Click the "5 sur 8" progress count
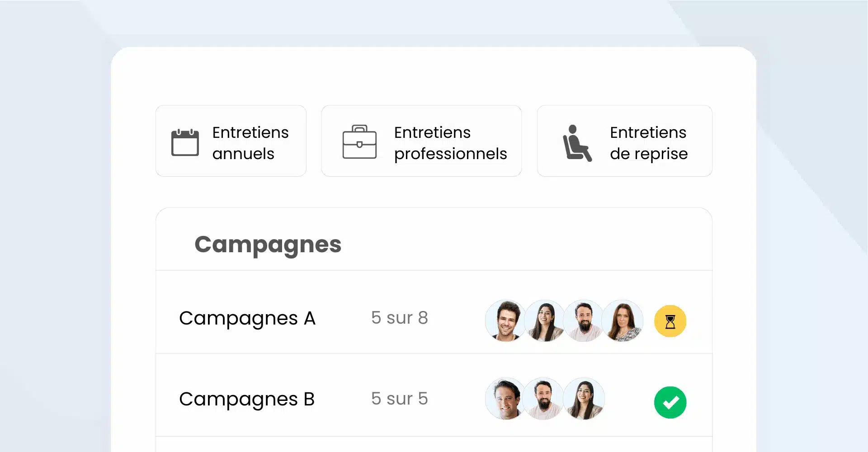 pyautogui.click(x=399, y=318)
